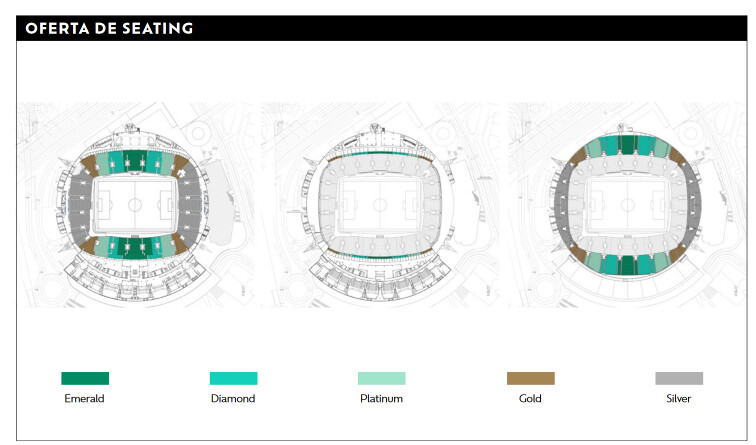The width and height of the screenshot is (756, 445).
Task: Click the Emerald dark green legend swatch
Action: 85,378
